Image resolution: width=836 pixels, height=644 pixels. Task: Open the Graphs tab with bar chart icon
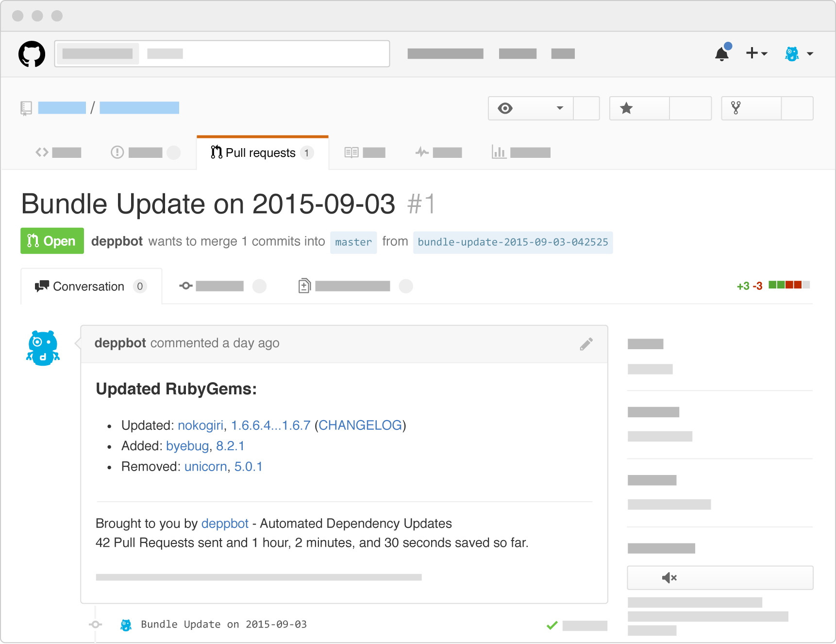(x=521, y=153)
